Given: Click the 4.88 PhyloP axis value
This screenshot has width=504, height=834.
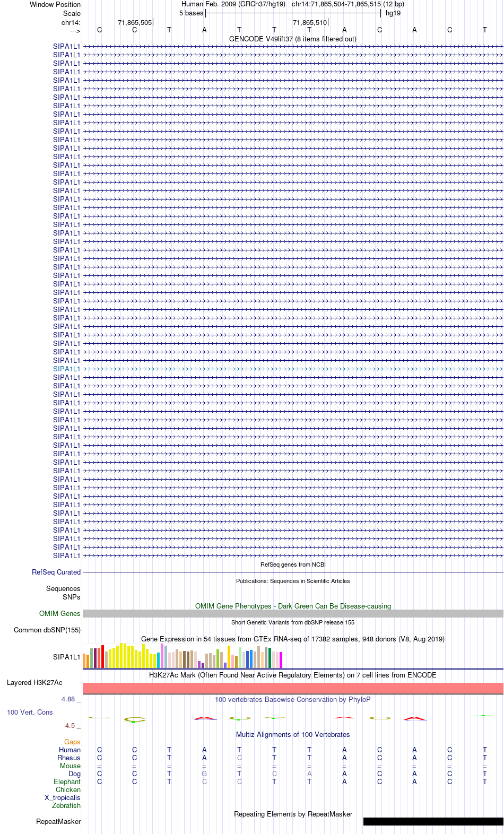Looking at the screenshot, I should (68, 699).
